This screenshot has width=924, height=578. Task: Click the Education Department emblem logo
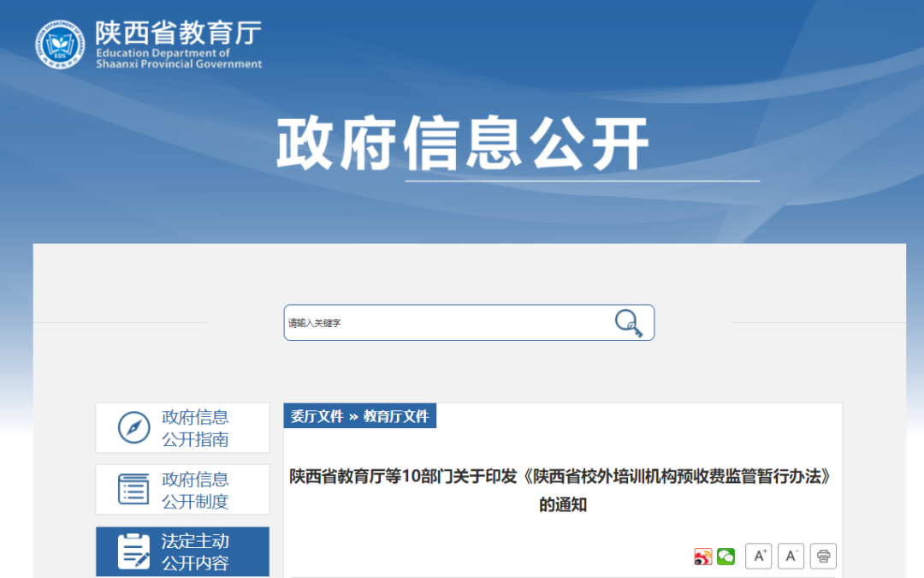(60, 44)
